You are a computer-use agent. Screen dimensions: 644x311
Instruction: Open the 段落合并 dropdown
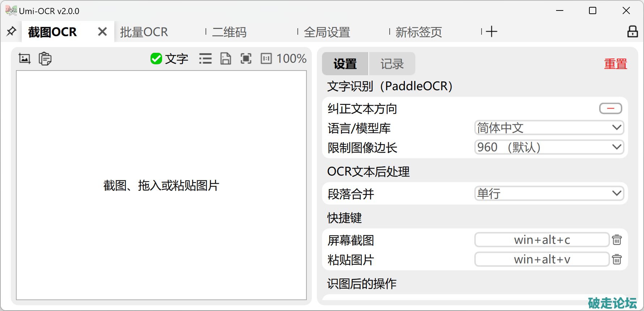click(x=549, y=193)
